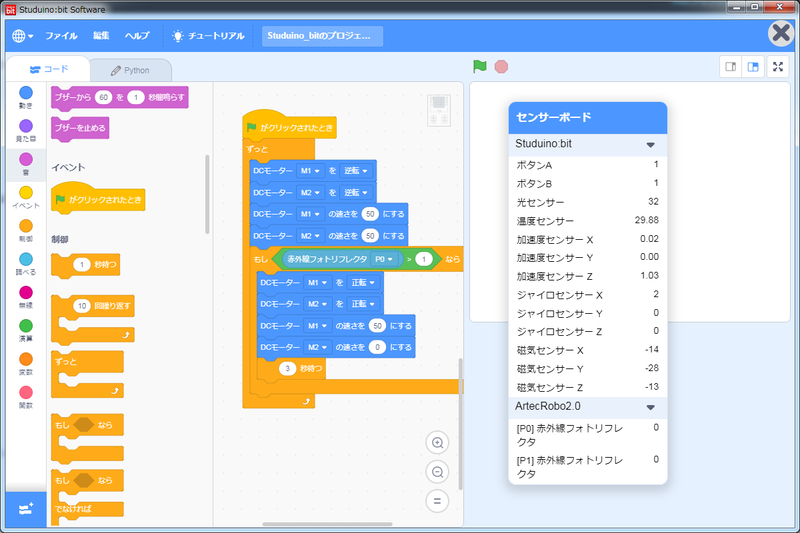Click the ボタンA sensor row
The image size is (800, 533).
(588, 165)
